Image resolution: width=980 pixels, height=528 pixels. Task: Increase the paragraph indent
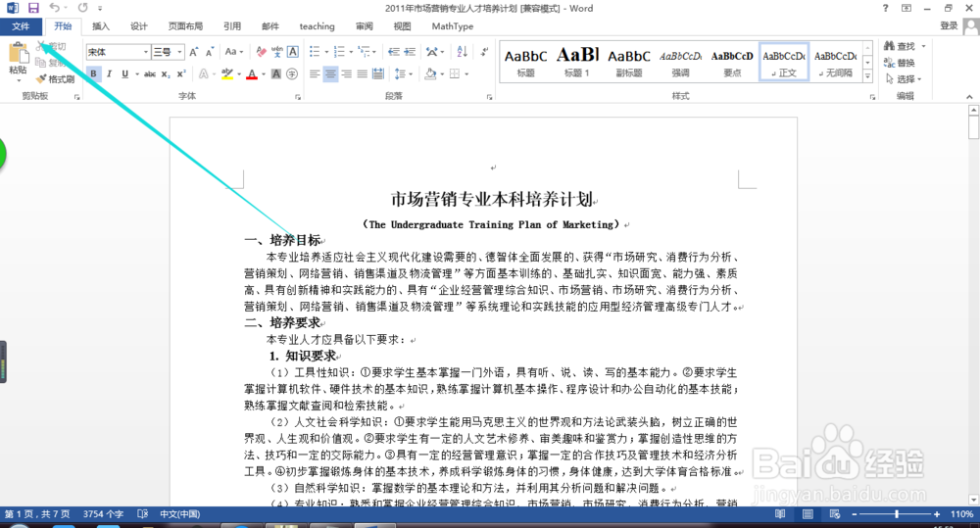click(410, 52)
